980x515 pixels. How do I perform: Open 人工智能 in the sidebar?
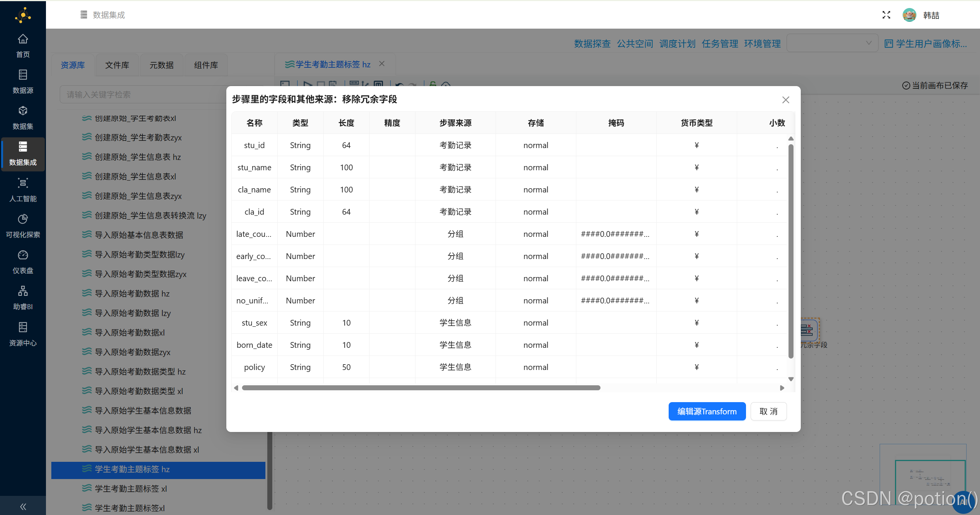click(23, 190)
